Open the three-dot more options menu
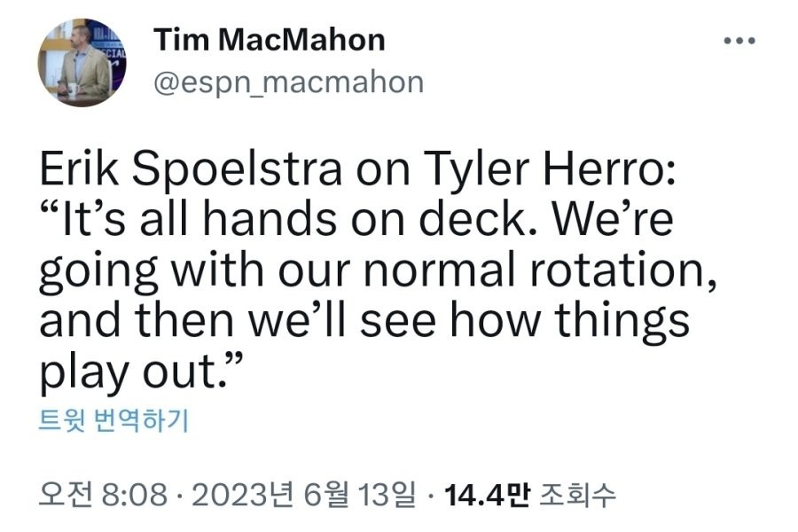The image size is (798, 532). tap(738, 42)
